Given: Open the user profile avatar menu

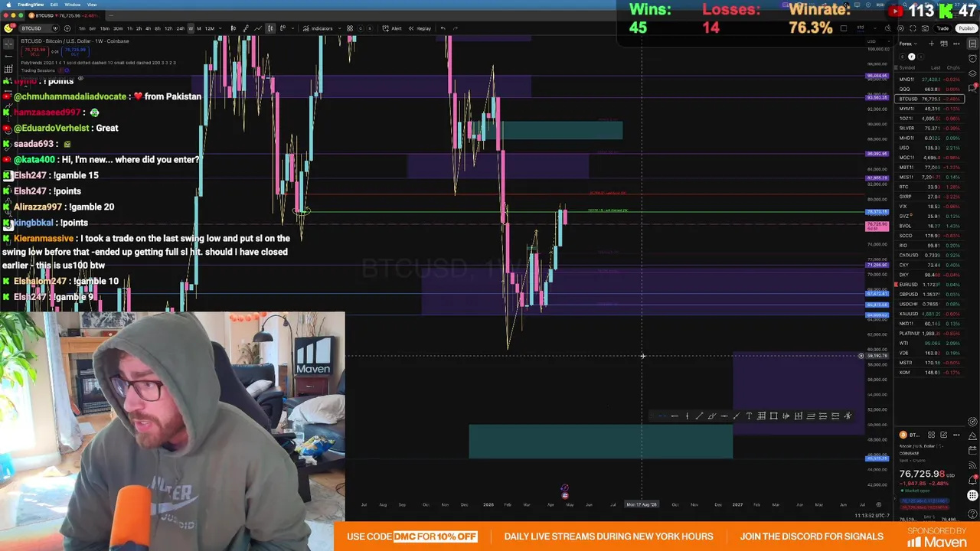Looking at the screenshot, I should (x=9, y=28).
